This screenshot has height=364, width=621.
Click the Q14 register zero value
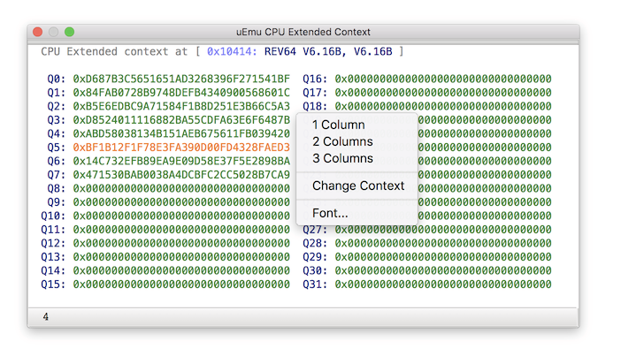click(x=181, y=270)
